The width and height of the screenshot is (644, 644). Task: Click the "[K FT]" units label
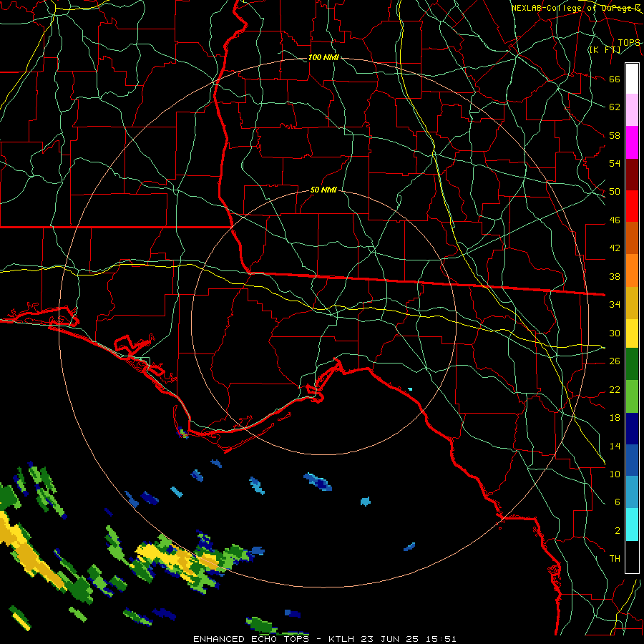point(605,49)
